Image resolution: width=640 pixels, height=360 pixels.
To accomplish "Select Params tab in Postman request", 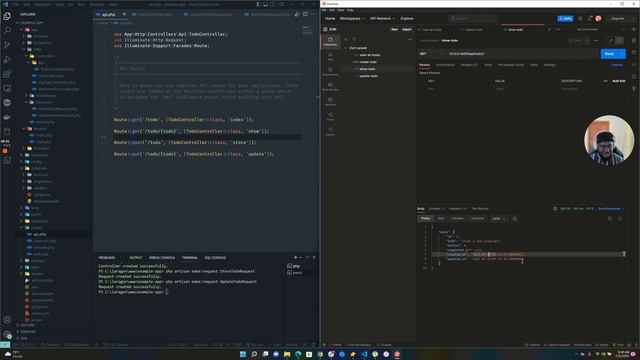I will pyautogui.click(x=424, y=65).
